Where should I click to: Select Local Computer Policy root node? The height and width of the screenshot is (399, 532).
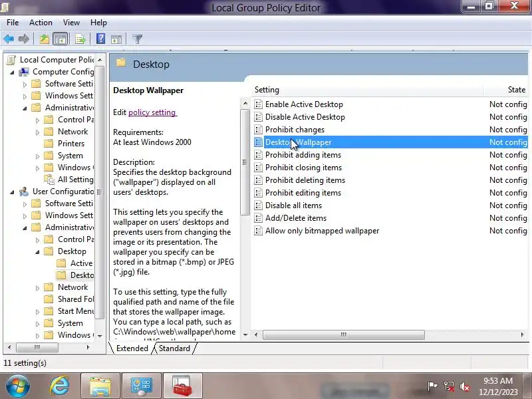[57, 60]
